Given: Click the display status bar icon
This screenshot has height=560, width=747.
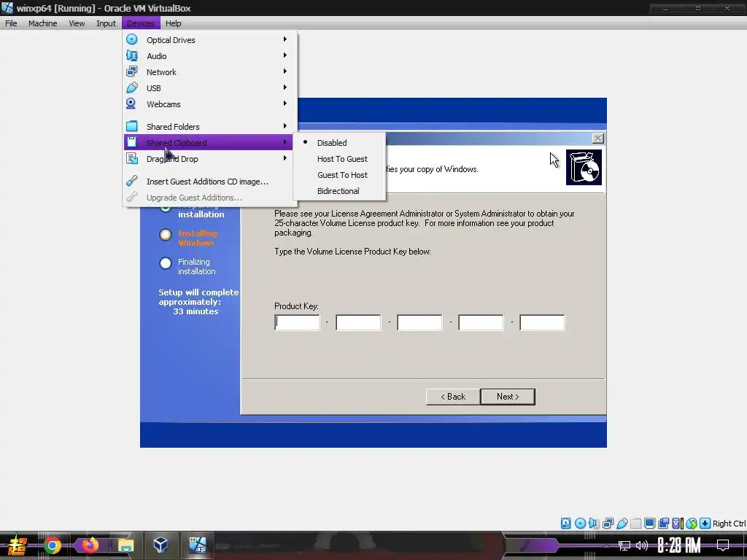Looking at the screenshot, I should (649, 524).
